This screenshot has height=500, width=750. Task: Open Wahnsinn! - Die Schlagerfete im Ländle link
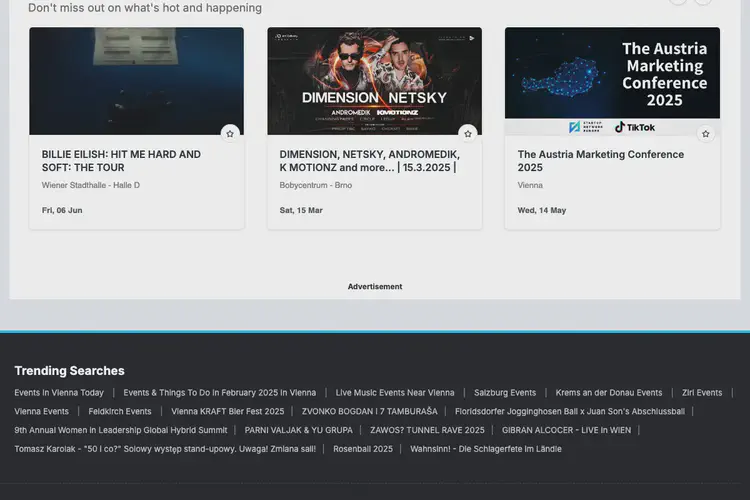[486, 449]
